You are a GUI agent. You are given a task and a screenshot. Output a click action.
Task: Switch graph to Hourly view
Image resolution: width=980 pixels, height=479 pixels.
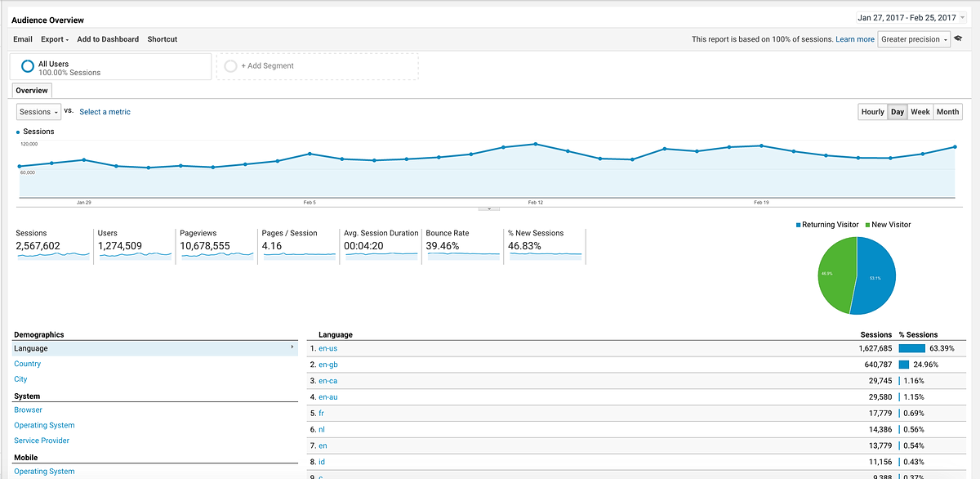[872, 112]
